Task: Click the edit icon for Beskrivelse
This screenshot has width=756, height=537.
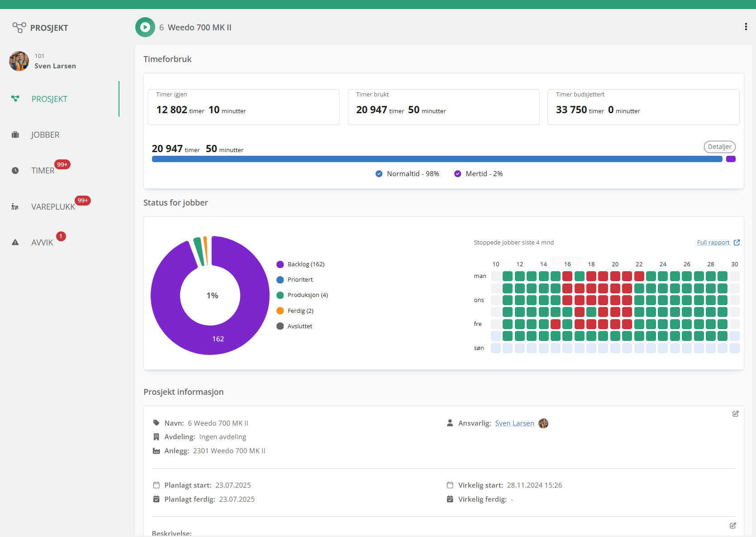Action: pos(733,526)
